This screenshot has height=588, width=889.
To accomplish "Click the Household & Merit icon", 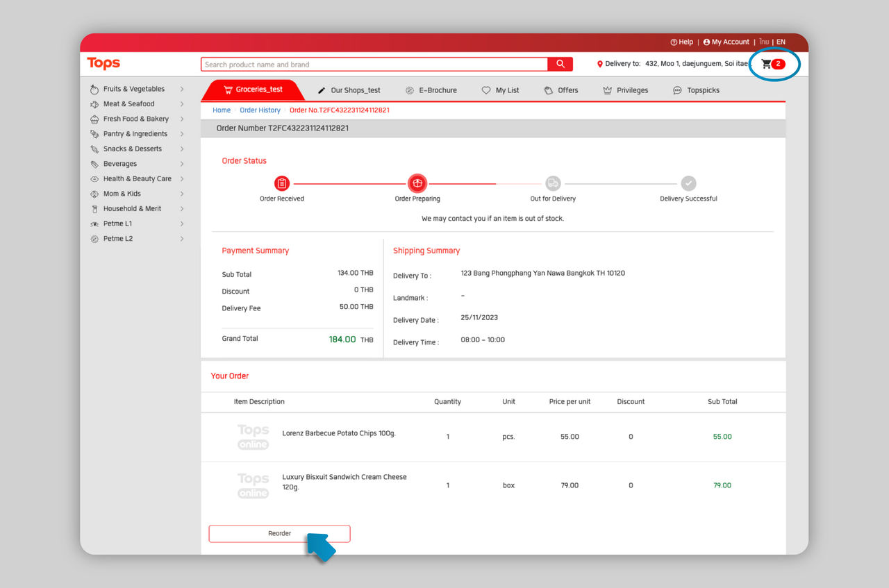I will tap(95, 208).
